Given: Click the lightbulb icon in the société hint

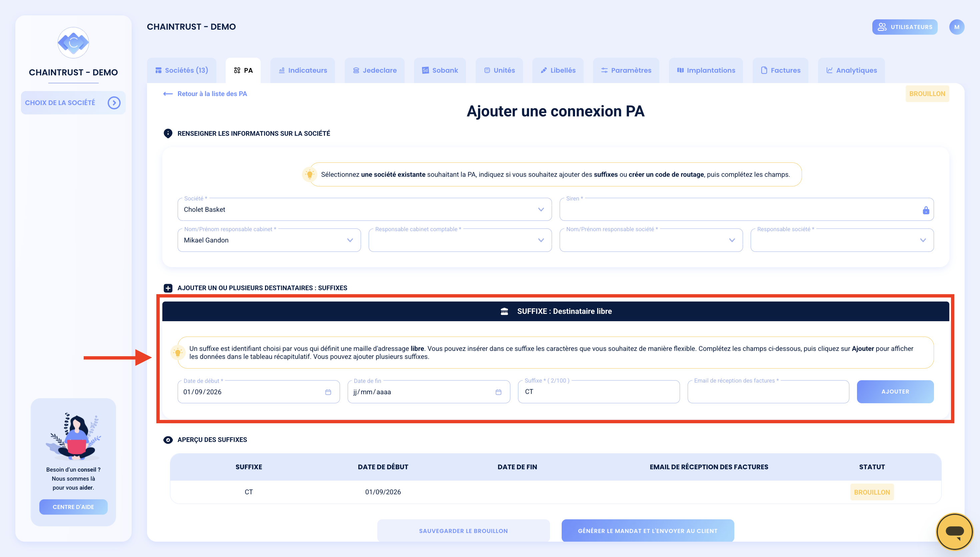Looking at the screenshot, I should pyautogui.click(x=310, y=174).
